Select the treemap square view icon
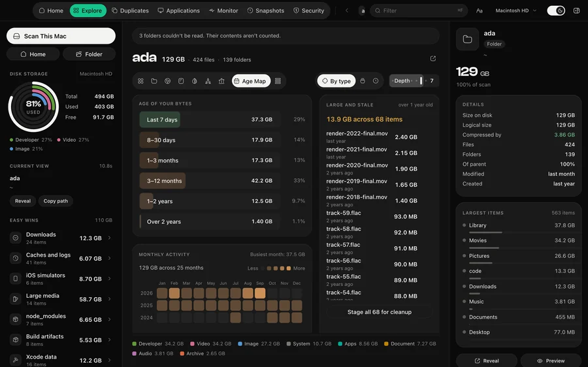This screenshot has height=367, width=588. click(x=181, y=81)
